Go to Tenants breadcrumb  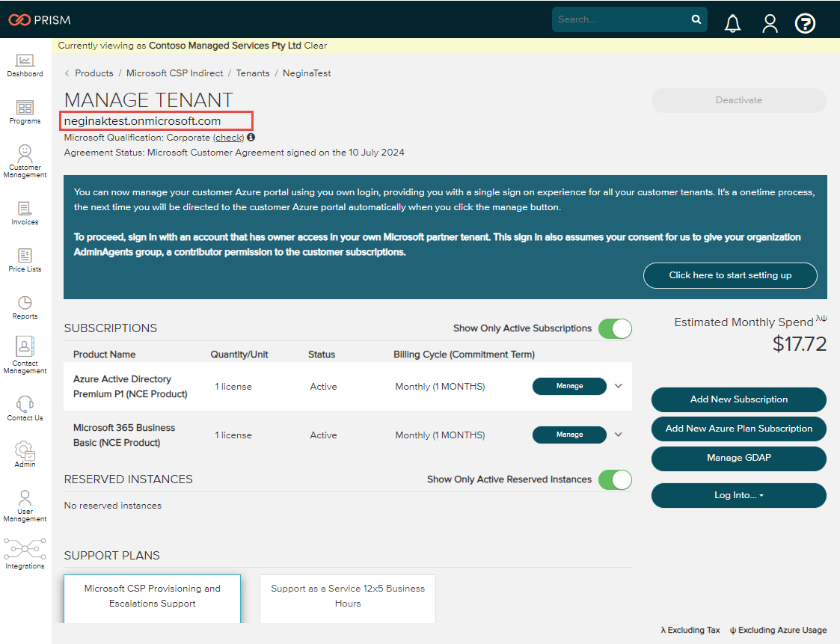pyautogui.click(x=253, y=73)
